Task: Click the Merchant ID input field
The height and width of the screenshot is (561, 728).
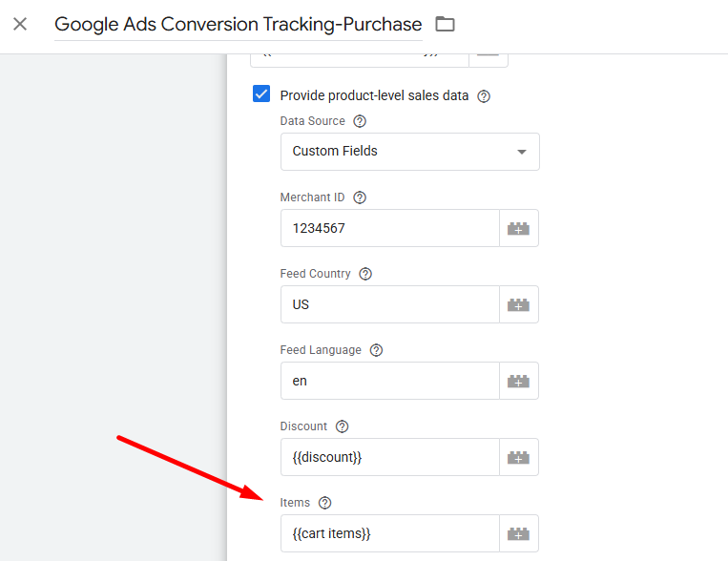Action: click(389, 229)
